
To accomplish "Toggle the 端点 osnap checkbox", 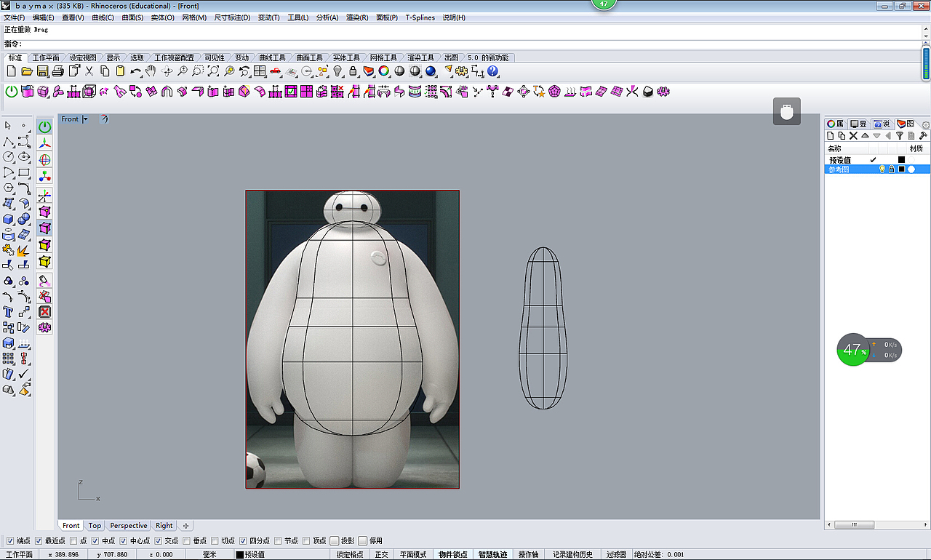I will coord(10,540).
